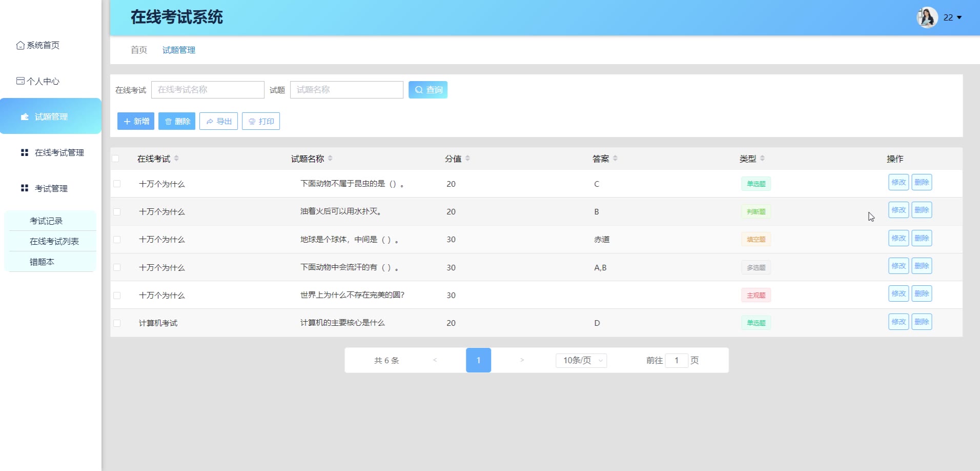Click the grid icon beside 考试管理
Image resolution: width=980 pixels, height=471 pixels.
pyautogui.click(x=24, y=188)
